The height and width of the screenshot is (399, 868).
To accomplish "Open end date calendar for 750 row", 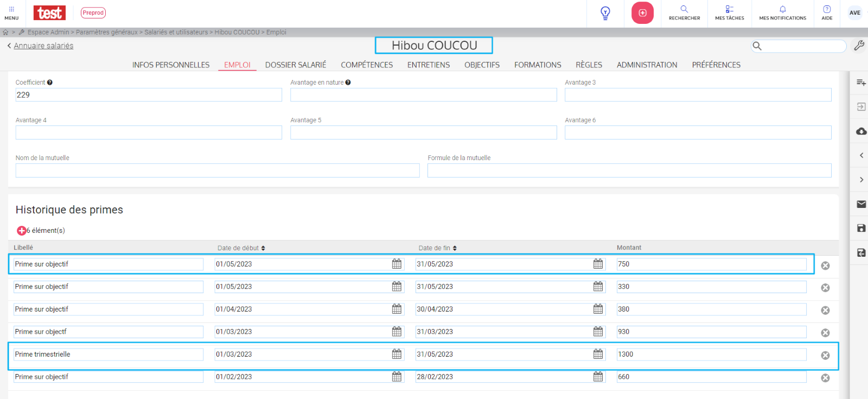I will pyautogui.click(x=598, y=264).
